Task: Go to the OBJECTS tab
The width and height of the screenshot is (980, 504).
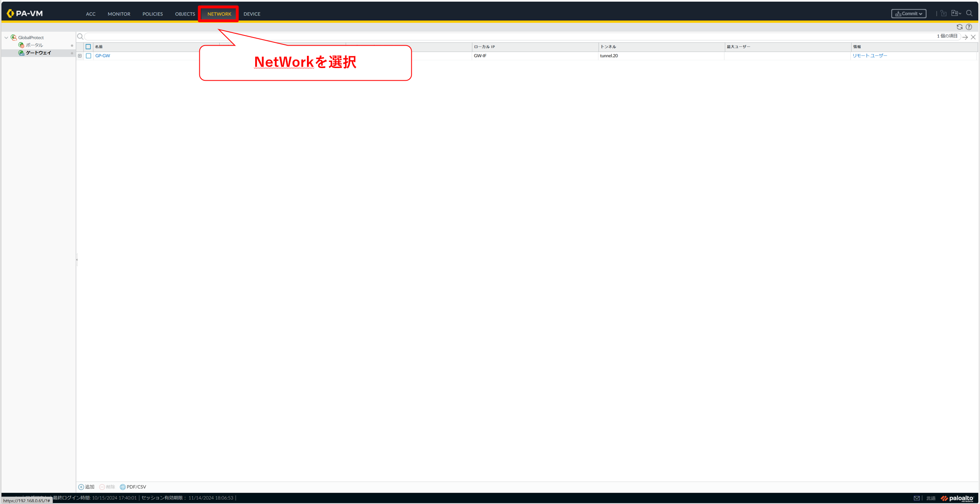Action: pos(185,14)
